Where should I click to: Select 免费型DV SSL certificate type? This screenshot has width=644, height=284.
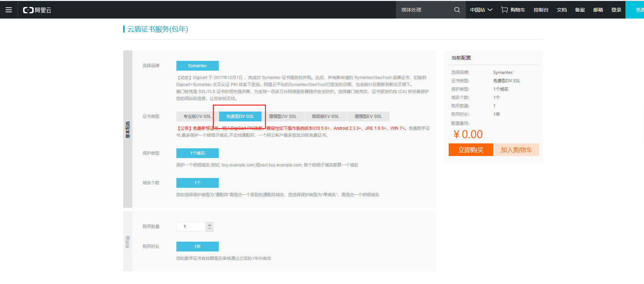tap(240, 116)
